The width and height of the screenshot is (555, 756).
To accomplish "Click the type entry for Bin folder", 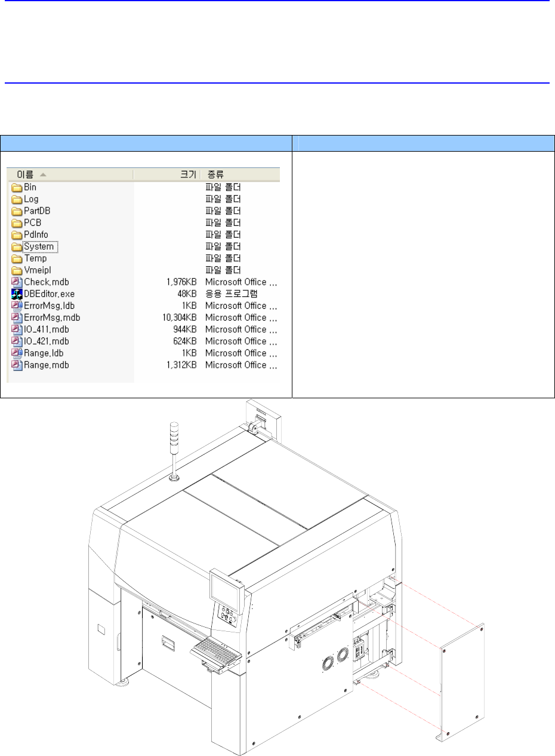I will click(x=223, y=188).
